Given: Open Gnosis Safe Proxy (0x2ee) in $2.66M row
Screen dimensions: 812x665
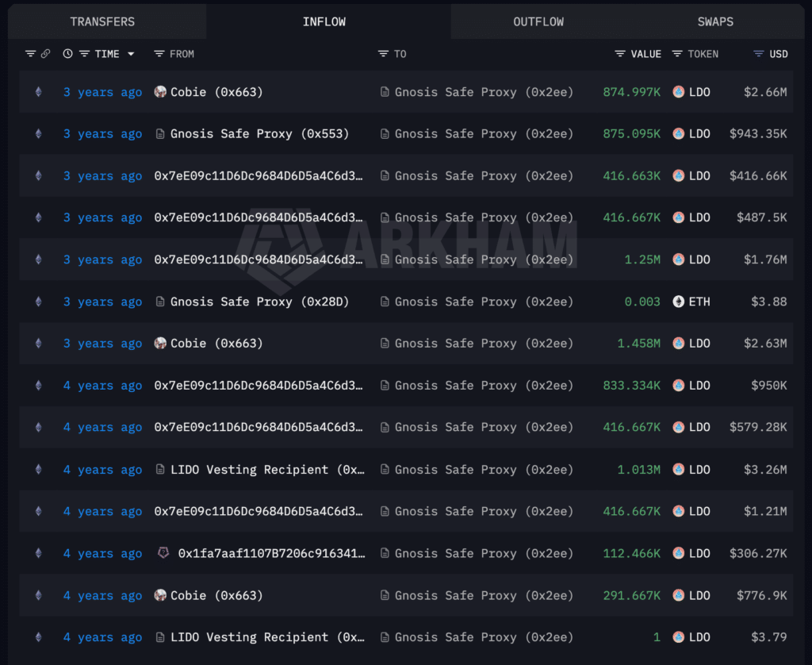Looking at the screenshot, I should [485, 92].
